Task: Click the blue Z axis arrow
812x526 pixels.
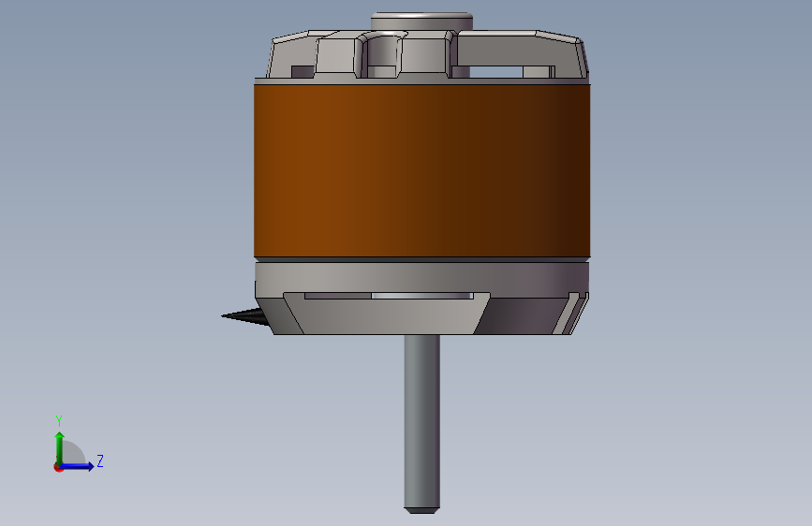Action: 78,466
